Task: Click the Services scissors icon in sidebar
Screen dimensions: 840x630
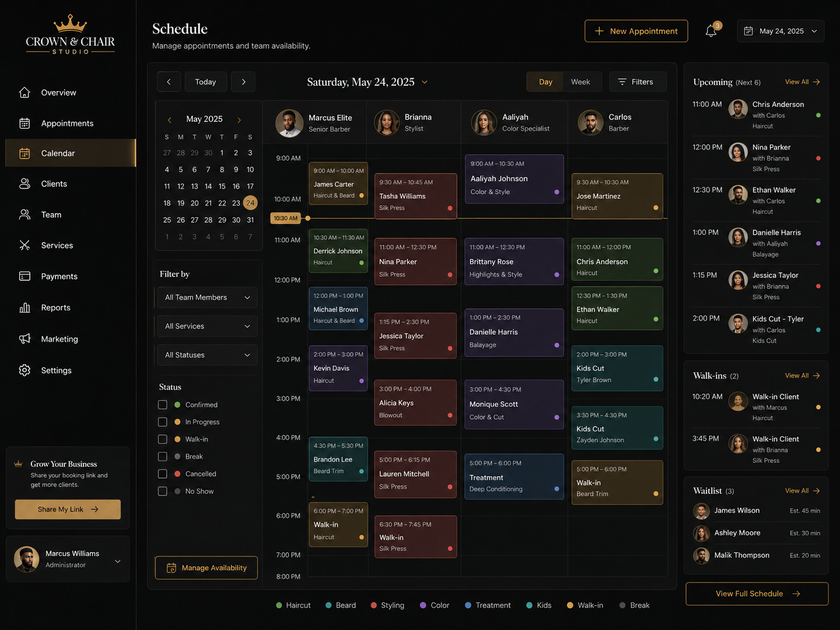Action: (24, 245)
